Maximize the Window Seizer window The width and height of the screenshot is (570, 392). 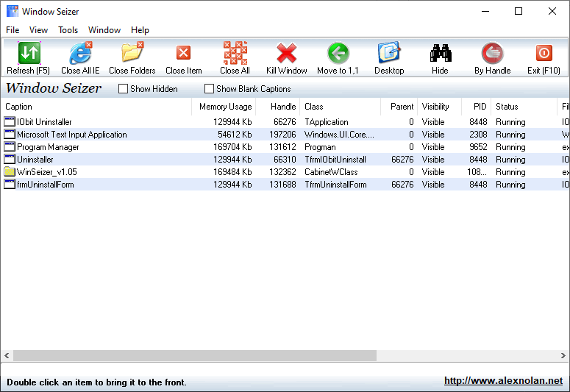pyautogui.click(x=519, y=11)
